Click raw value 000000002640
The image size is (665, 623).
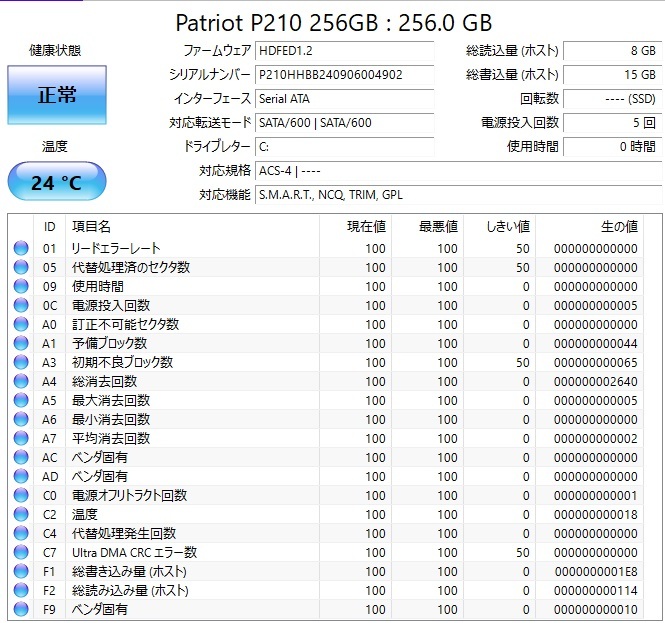pos(595,382)
